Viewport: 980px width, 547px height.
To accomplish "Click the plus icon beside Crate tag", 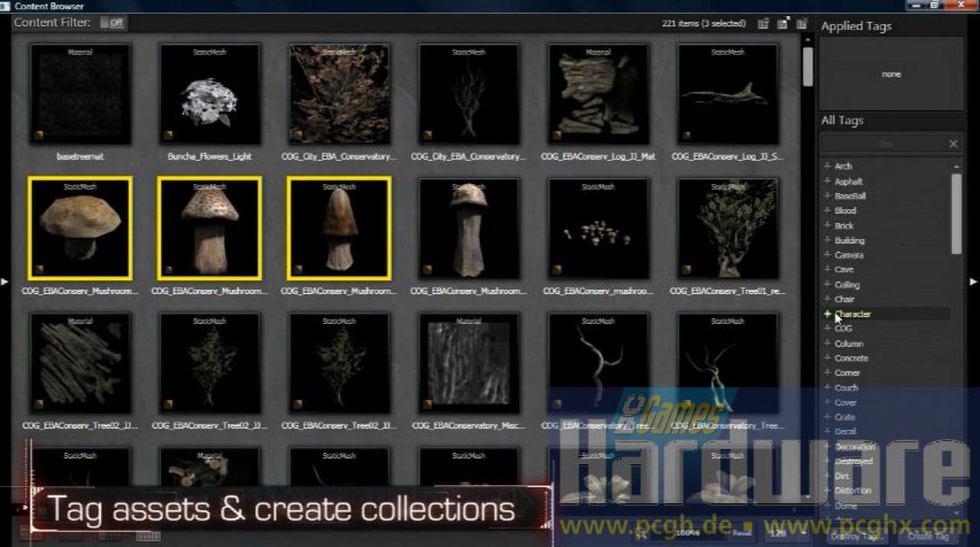I will (827, 418).
